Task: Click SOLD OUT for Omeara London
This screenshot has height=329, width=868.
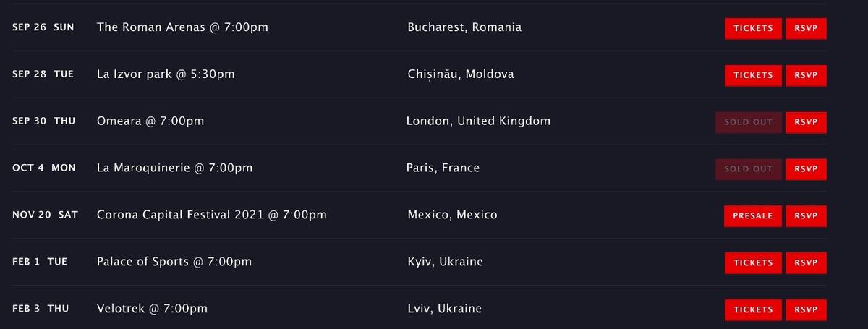Action: [749, 122]
